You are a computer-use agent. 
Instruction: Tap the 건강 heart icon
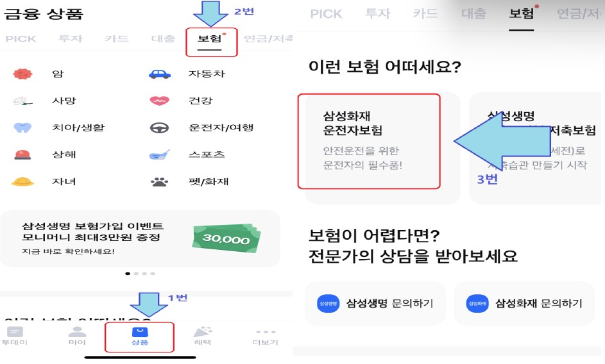point(159,101)
